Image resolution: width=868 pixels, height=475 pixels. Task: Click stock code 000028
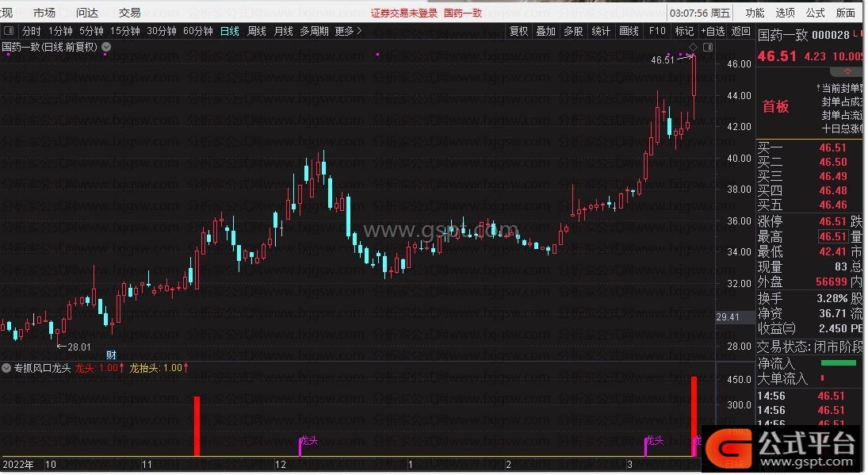pyautogui.click(x=831, y=36)
